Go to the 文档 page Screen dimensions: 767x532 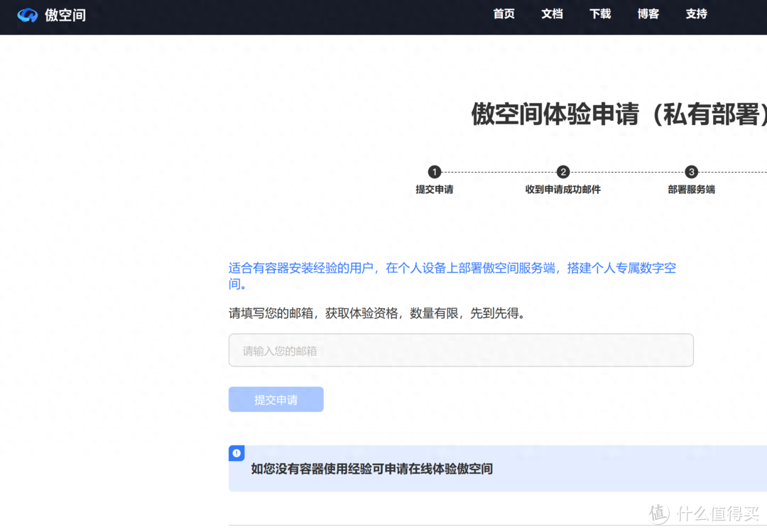552,14
